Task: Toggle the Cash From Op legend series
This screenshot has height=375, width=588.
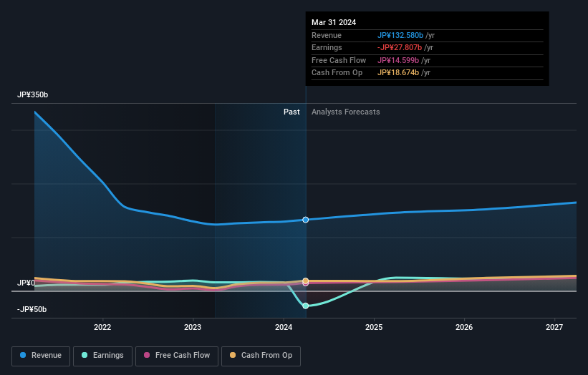Action: pyautogui.click(x=261, y=356)
